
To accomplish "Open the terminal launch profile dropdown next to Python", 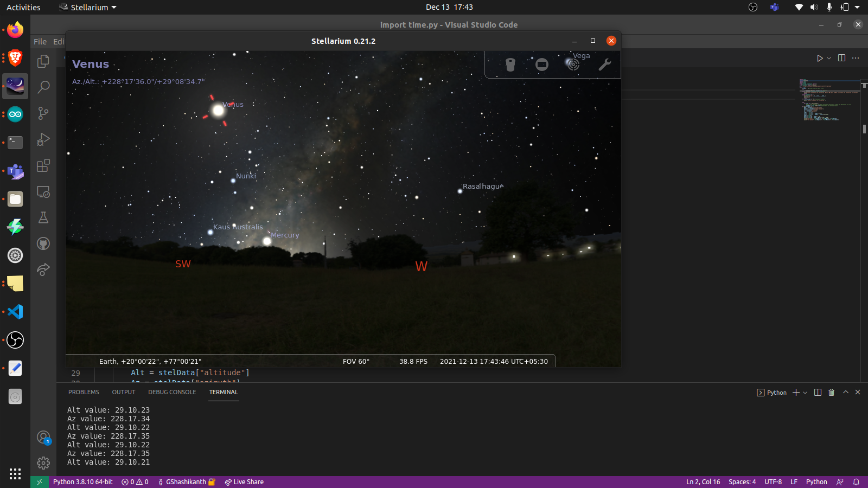I will 805,392.
